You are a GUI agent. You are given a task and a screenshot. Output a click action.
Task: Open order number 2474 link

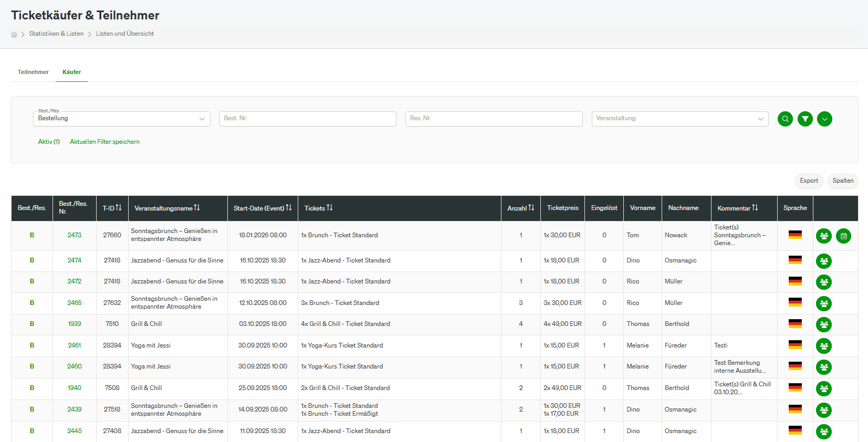75,260
